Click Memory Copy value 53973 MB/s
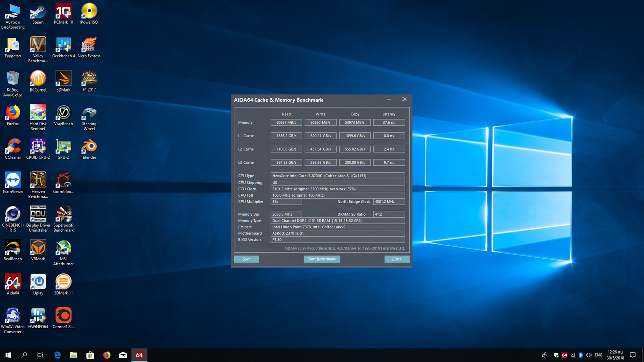Screen dimensions: 644x362 pyautogui.click(x=355, y=122)
